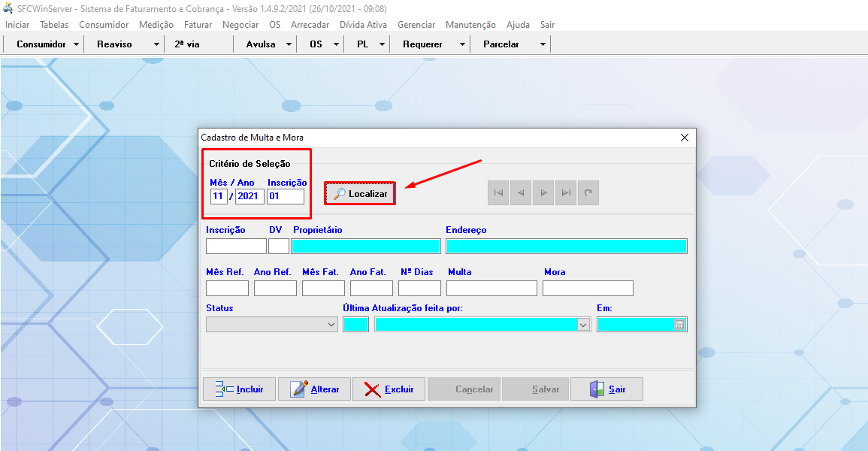Go to last record navigation arrow
Screen dimensions: 868x451
(x=566, y=193)
